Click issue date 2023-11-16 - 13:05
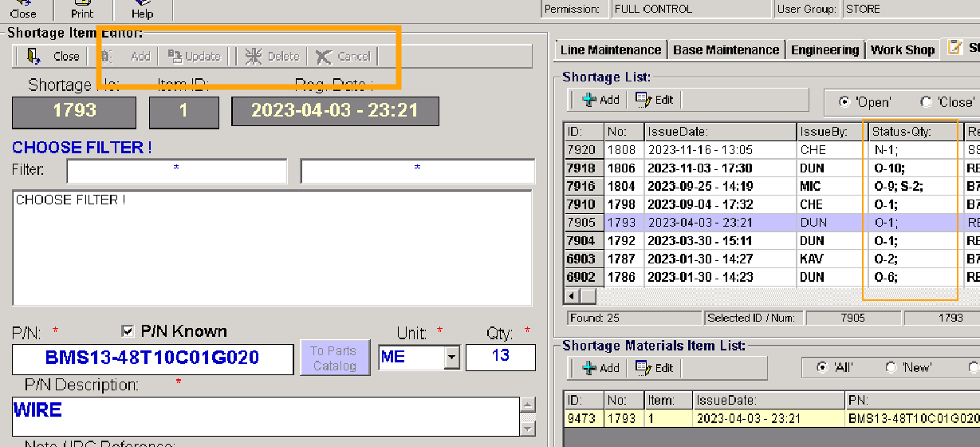The image size is (980, 447). point(720,149)
